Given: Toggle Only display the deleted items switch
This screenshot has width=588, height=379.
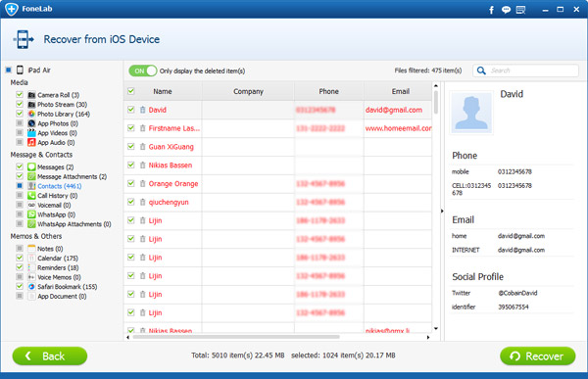Looking at the screenshot, I should pyautogui.click(x=142, y=71).
